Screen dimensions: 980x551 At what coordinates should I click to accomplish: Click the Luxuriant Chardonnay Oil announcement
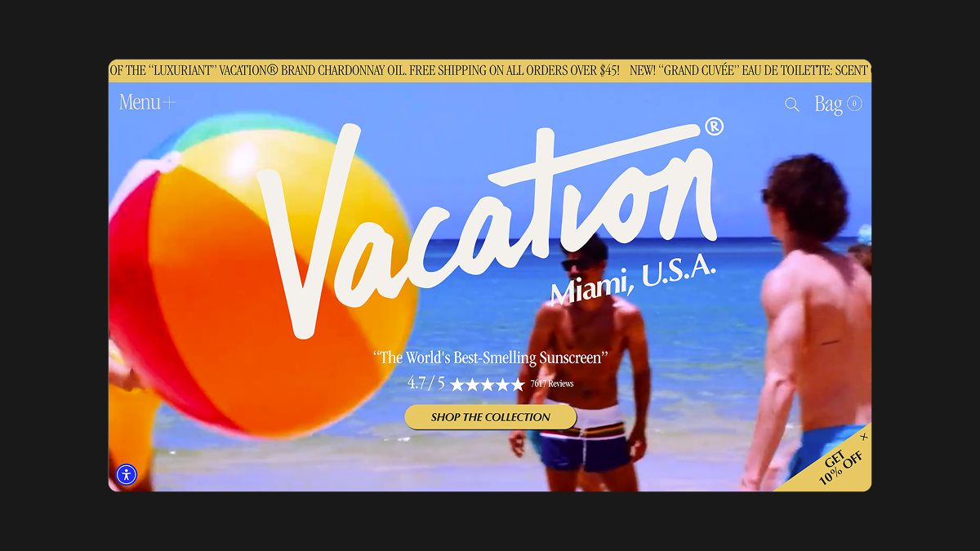(257, 71)
